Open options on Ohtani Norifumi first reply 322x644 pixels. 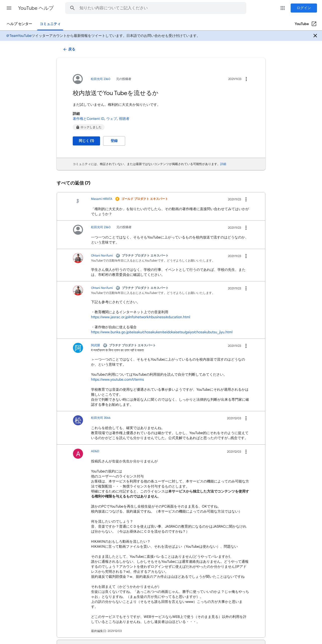pyautogui.click(x=246, y=256)
